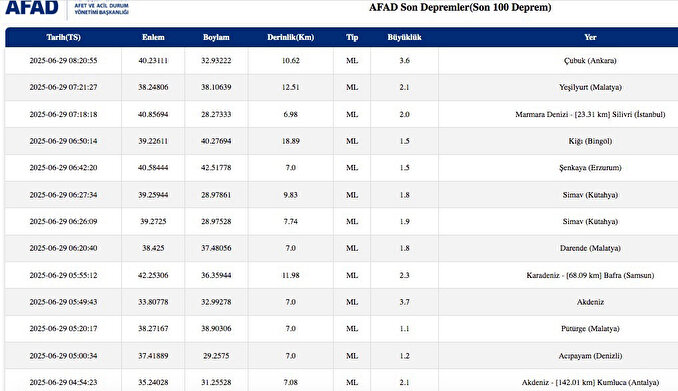The width and height of the screenshot is (678, 391).
Task: Click depth value 6.98
Action: click(x=291, y=115)
